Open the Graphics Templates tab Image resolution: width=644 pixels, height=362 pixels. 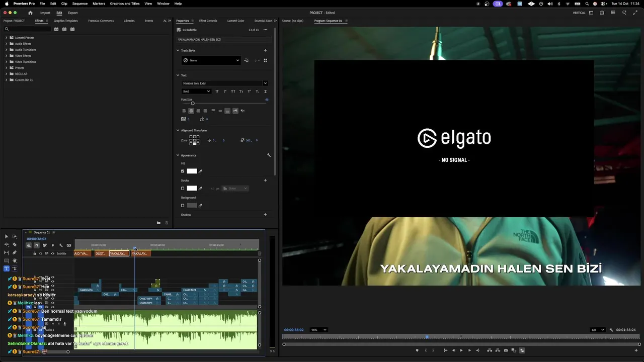click(65, 21)
